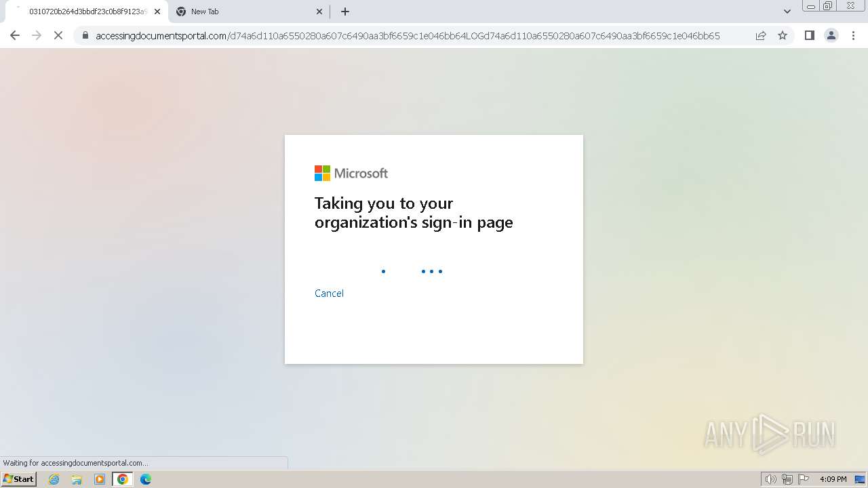Close the New Tab tab
868x488 pixels.
click(x=319, y=12)
